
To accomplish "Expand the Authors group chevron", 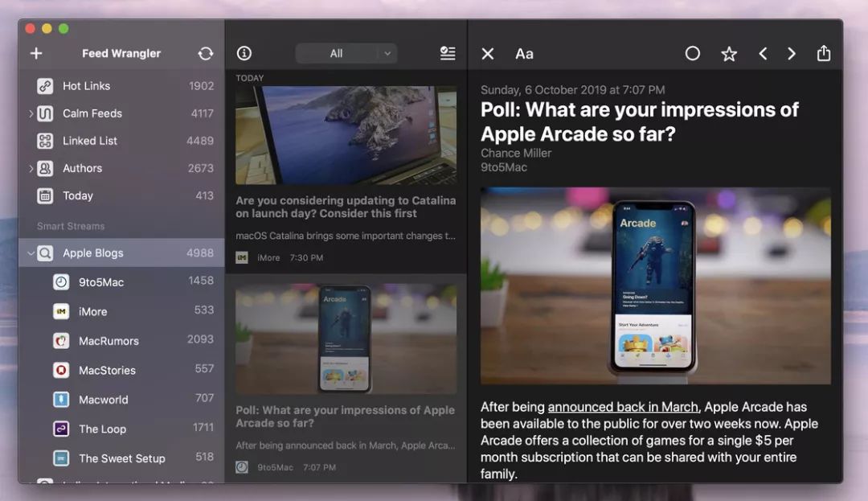I will tap(31, 168).
